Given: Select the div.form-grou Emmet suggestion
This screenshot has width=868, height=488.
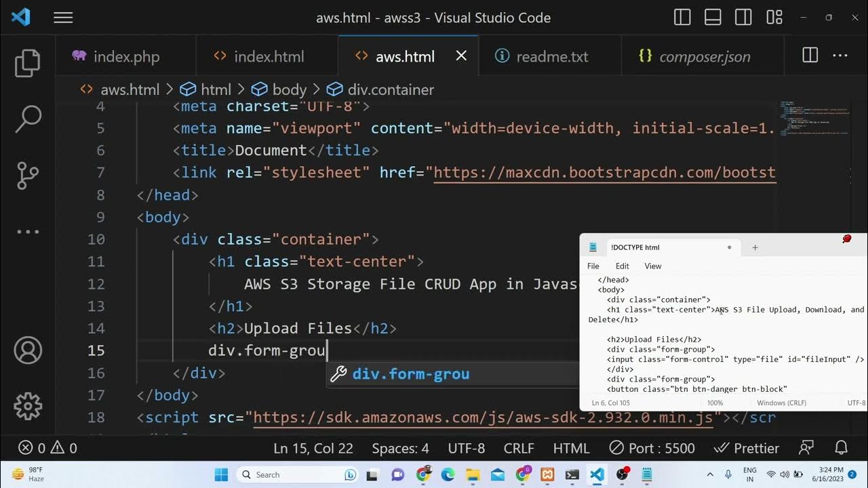Looking at the screenshot, I should click(410, 374).
